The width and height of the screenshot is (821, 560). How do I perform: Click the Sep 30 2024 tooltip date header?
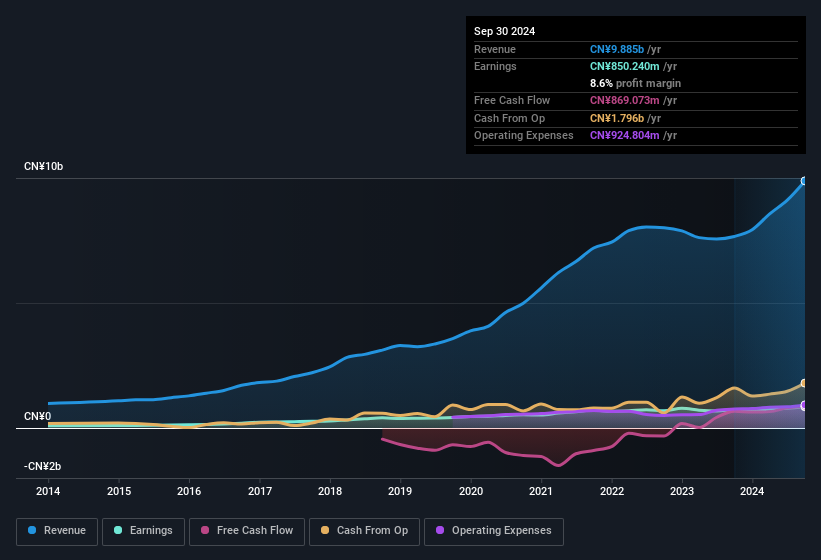coord(505,31)
